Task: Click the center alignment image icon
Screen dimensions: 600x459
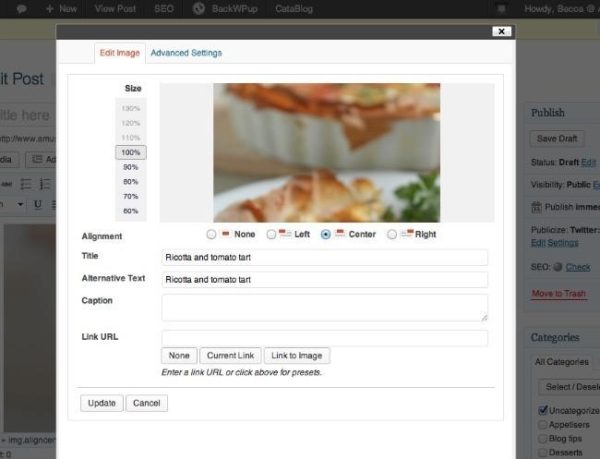Action: [341, 234]
